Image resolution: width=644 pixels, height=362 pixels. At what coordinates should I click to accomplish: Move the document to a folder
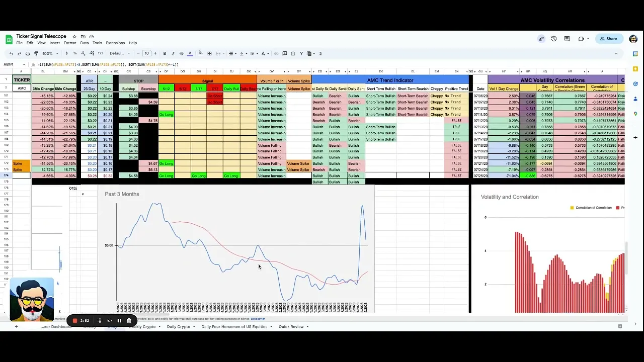point(83,37)
